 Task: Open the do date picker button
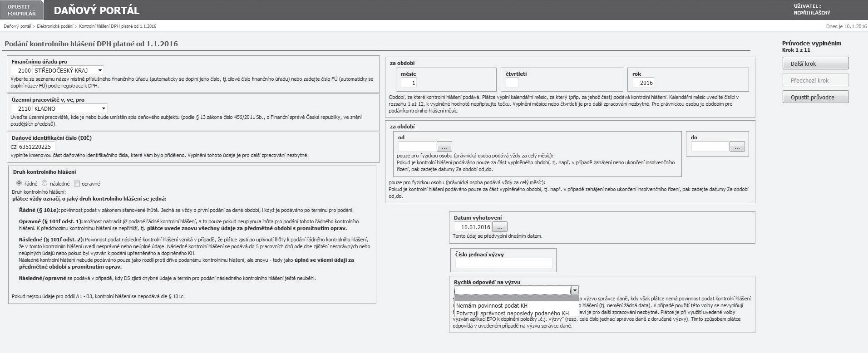point(737,147)
